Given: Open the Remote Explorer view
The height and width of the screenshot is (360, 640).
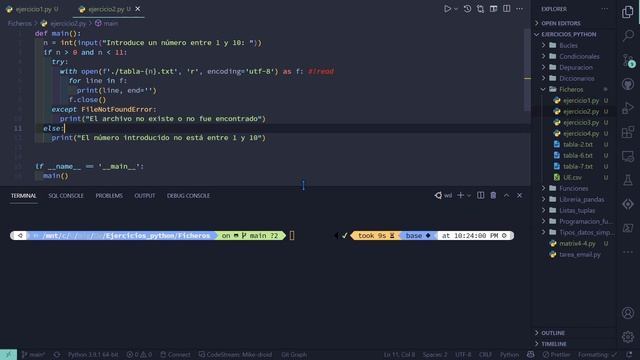Looking at the screenshot, I should 628,156.
